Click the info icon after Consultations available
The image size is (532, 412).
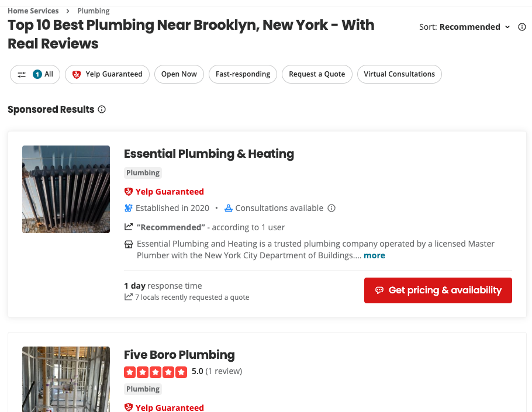pos(331,208)
